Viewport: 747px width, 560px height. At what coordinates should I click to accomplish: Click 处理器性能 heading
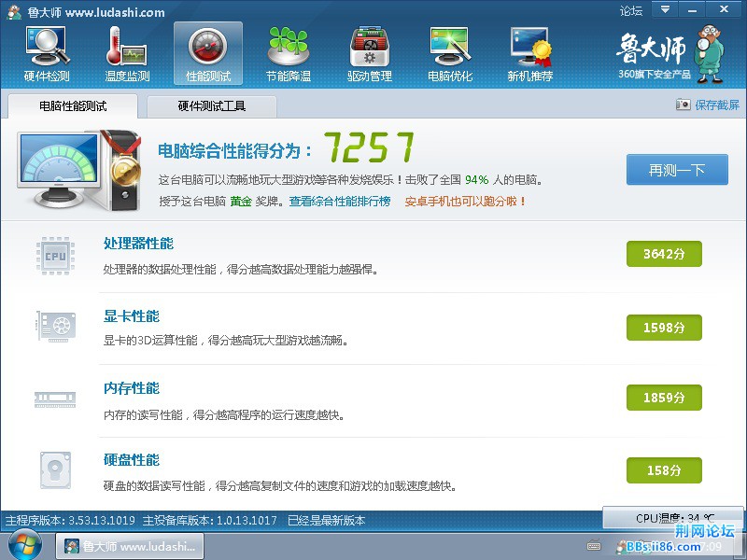click(x=138, y=244)
